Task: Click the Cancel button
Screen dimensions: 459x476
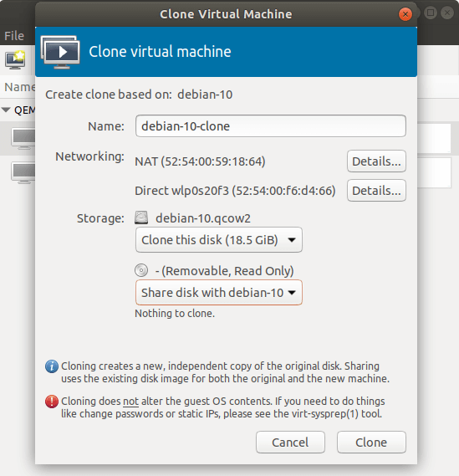Action: point(290,443)
